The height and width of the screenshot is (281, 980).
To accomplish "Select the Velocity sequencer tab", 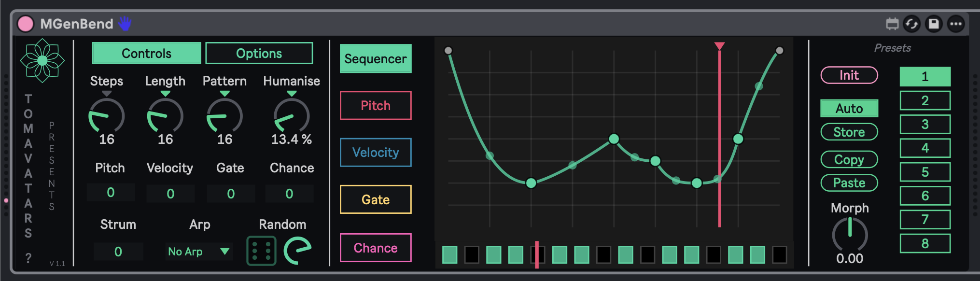I will [375, 153].
